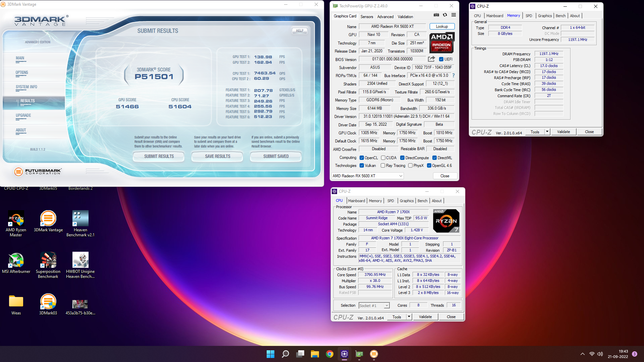
Task: Open Task View on the taskbar
Action: tap(300, 354)
